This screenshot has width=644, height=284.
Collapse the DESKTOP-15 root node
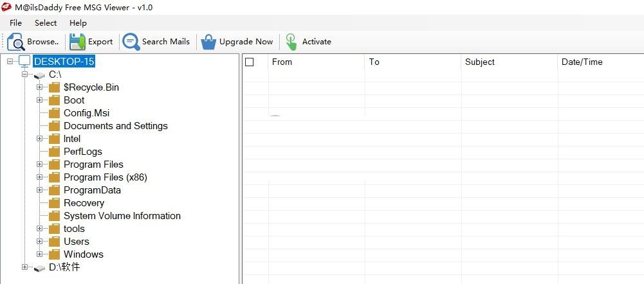click(x=10, y=62)
